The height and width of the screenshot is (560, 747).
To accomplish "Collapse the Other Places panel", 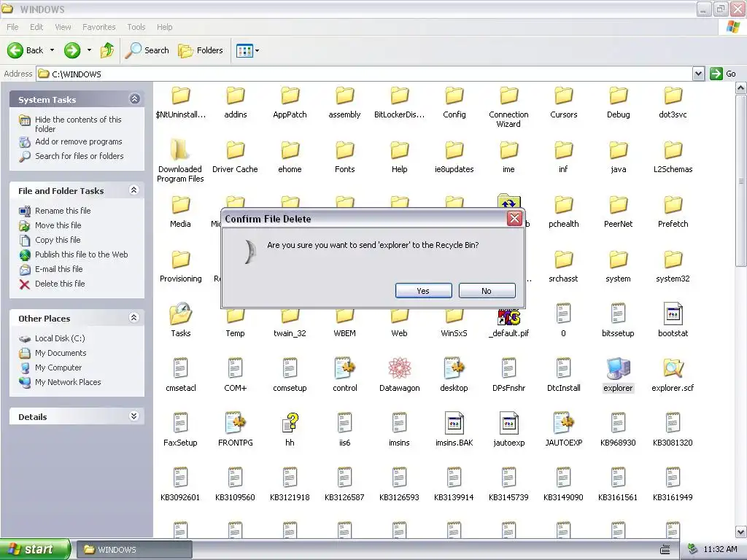I will (x=134, y=318).
